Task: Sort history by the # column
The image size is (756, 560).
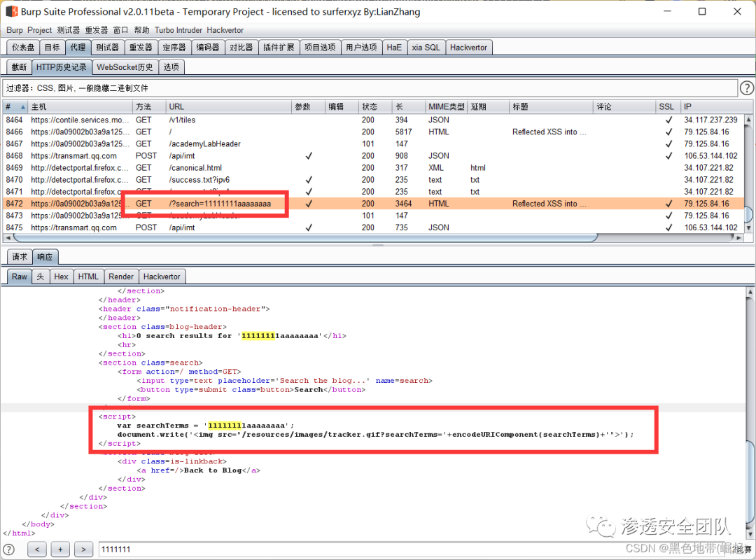Action: (15, 106)
